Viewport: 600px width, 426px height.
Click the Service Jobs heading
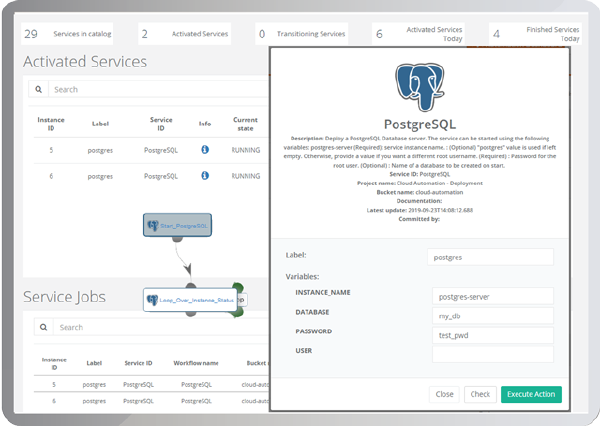pyautogui.click(x=64, y=297)
